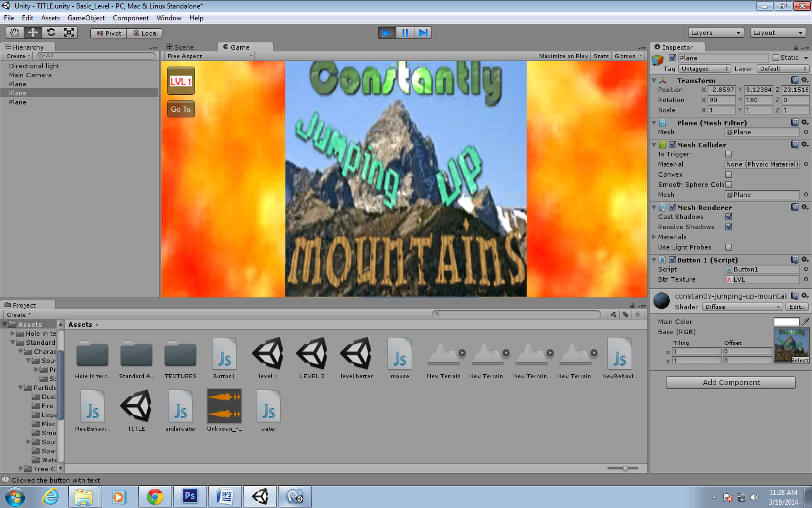Screen dimensions: 812x508
Task: Collapse the Transform component
Action: click(x=654, y=80)
